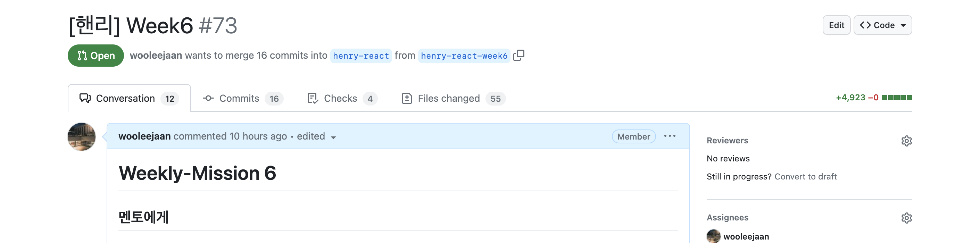Expand the edited history dropdown arrow
The image size is (980, 243).
point(333,138)
